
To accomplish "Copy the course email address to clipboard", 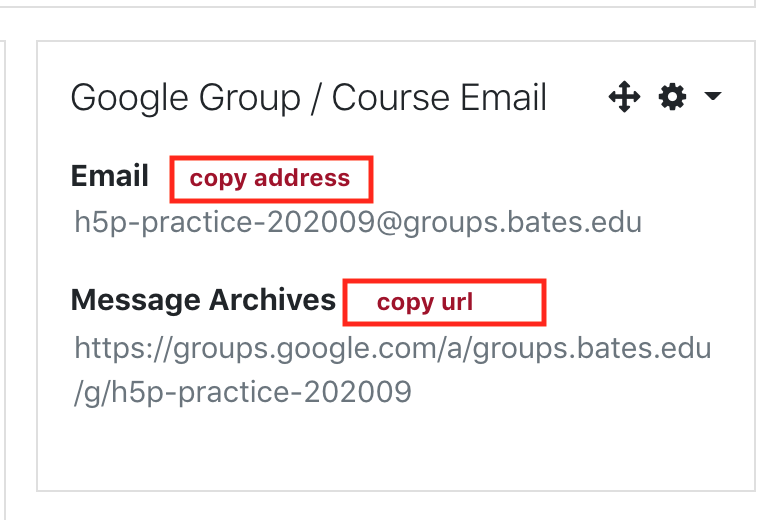I will (x=270, y=178).
